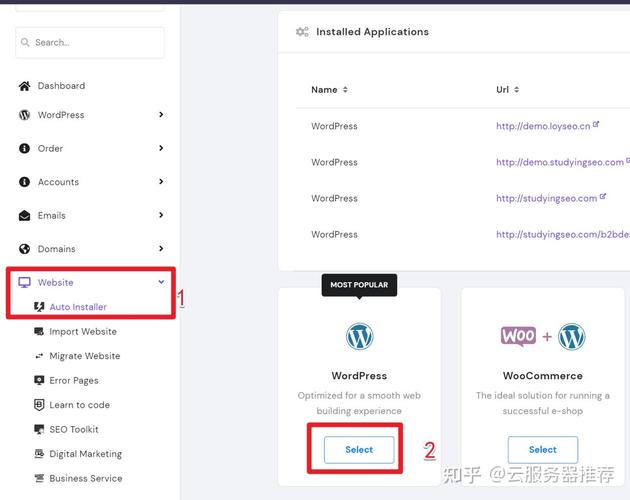630x500 pixels.
Task: Sort the table by Name column
Action: pyautogui.click(x=345, y=90)
